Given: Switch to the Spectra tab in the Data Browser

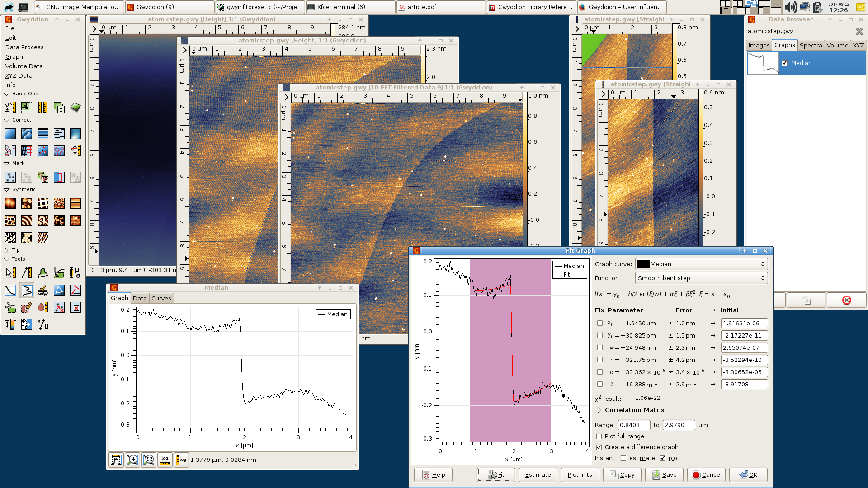Looking at the screenshot, I should tap(811, 45).
